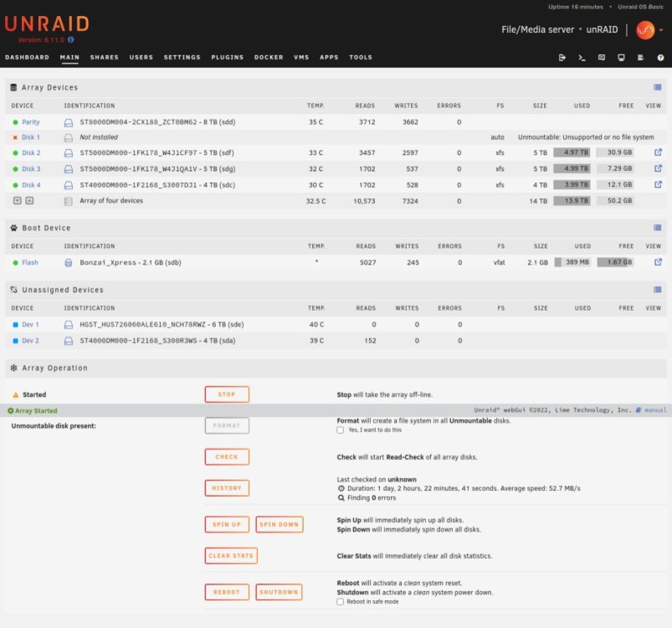Screen dimensions: 672x628
Task: Click the info monitor icon in header
Action: point(621,58)
